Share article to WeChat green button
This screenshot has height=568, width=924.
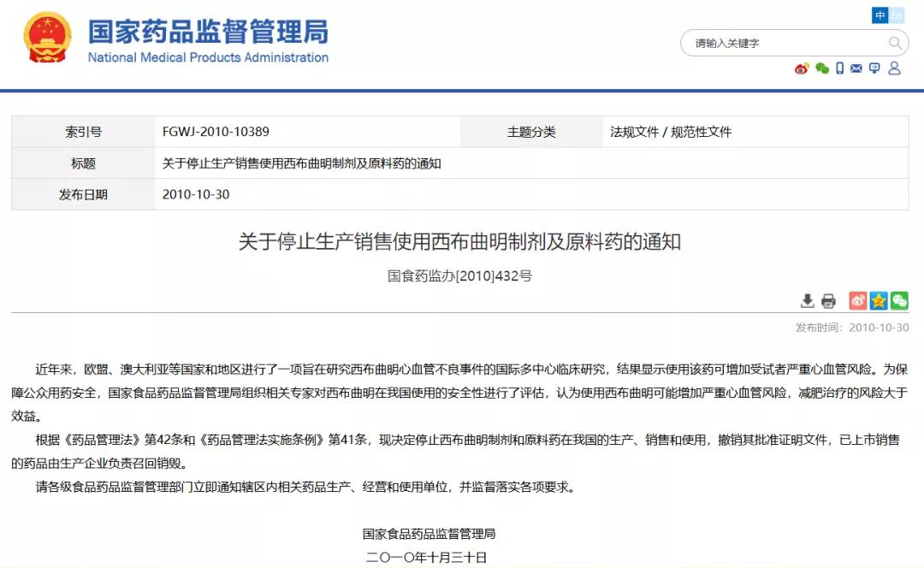tap(899, 300)
